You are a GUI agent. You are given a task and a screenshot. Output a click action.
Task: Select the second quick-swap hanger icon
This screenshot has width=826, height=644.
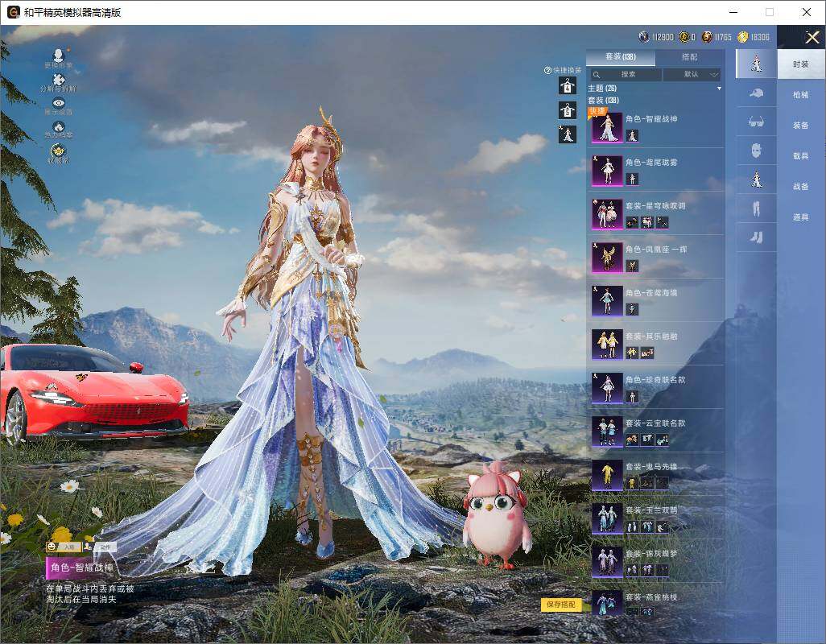pyautogui.click(x=568, y=110)
